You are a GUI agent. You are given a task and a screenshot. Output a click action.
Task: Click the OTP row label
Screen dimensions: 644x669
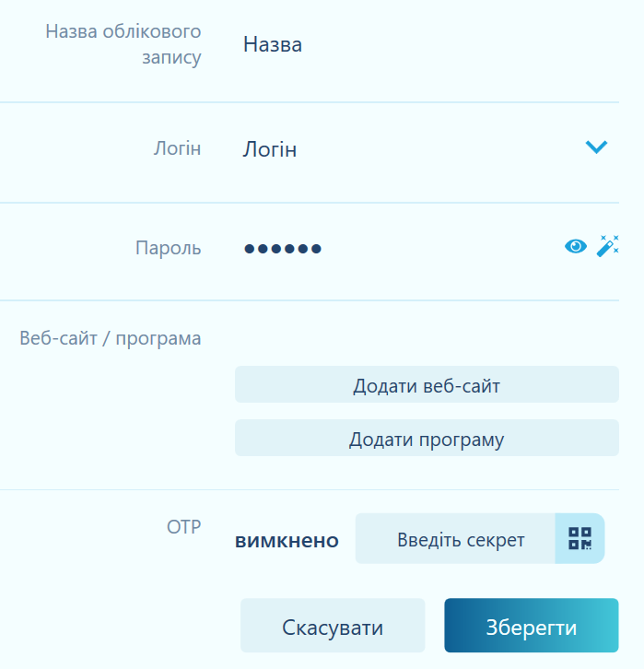click(x=182, y=526)
